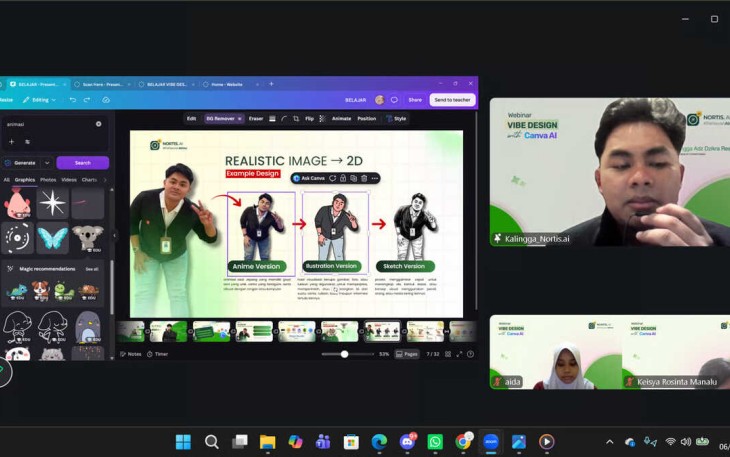Switch to the Videos tab
730x457 pixels.
69,180
